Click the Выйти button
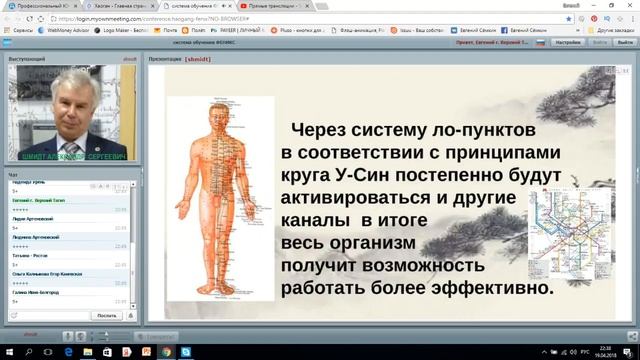Screen dimensions: 640x360 [624, 42]
